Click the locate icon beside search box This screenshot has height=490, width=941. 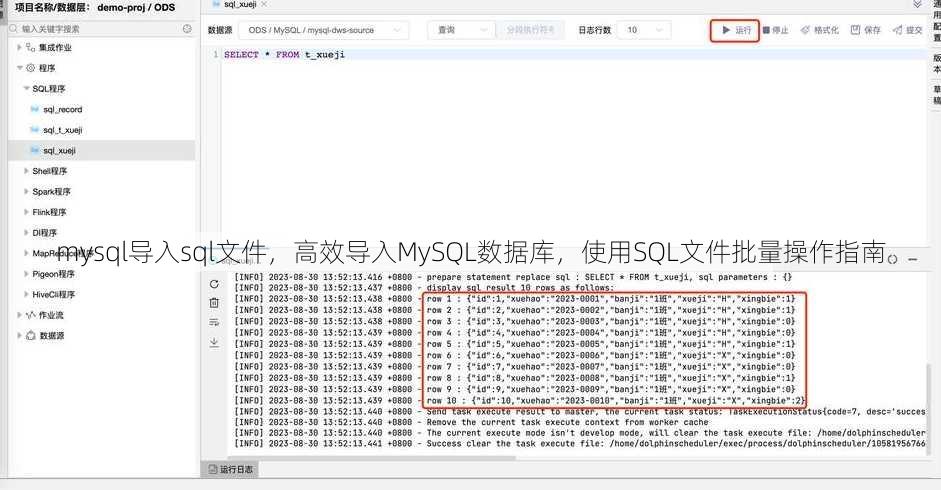coord(187,29)
